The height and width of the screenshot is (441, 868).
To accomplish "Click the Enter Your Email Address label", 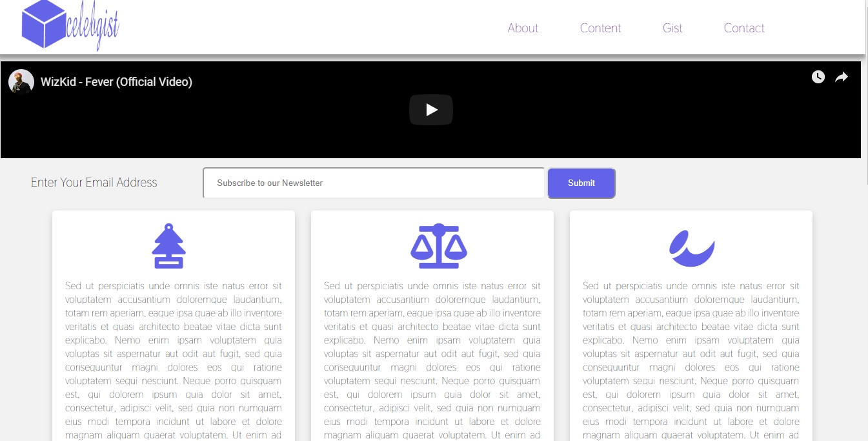I will point(94,183).
